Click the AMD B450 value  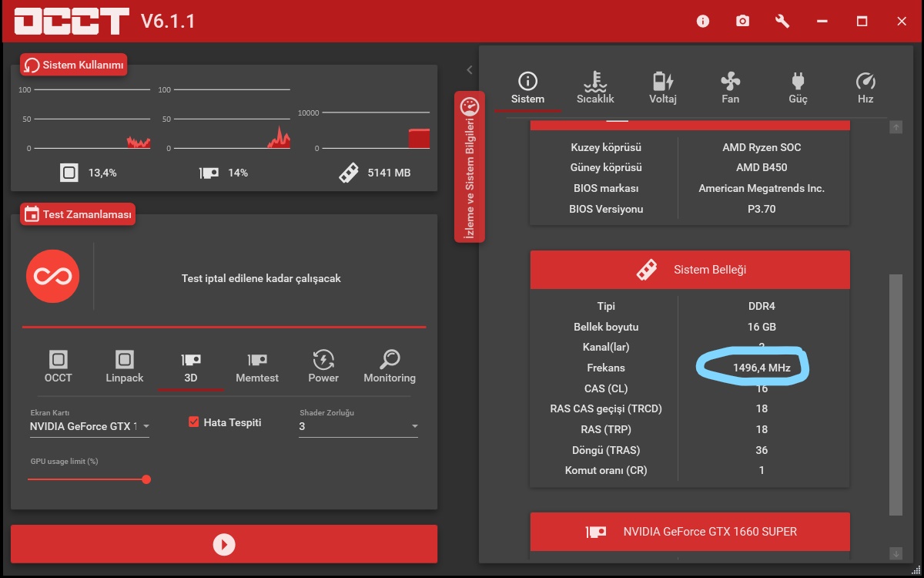[762, 167]
